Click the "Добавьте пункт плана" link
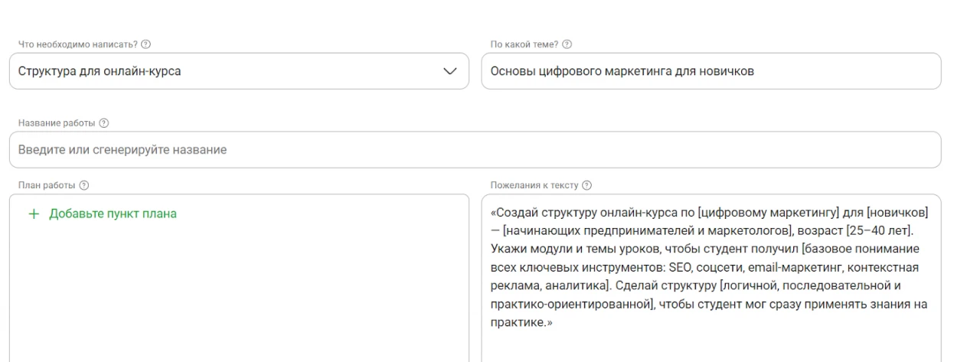The image size is (980, 362). (113, 214)
